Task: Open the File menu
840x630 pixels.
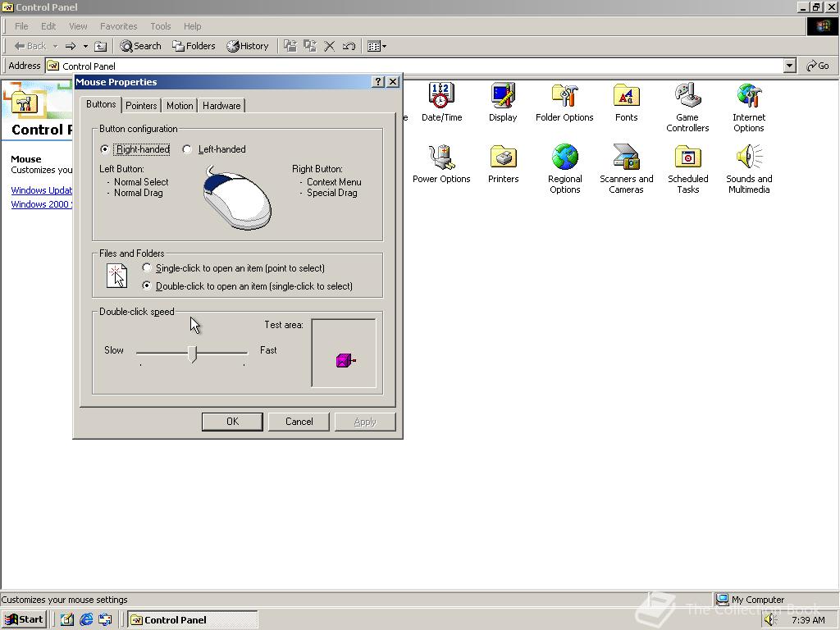Action: coord(21,26)
